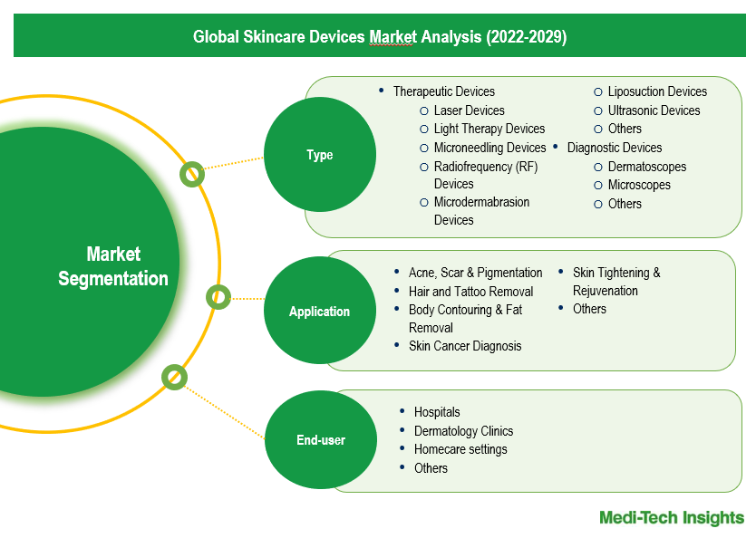Screen dimensions: 756x538
Task: Click Skin Cancer Diagnosis text
Action: point(465,346)
